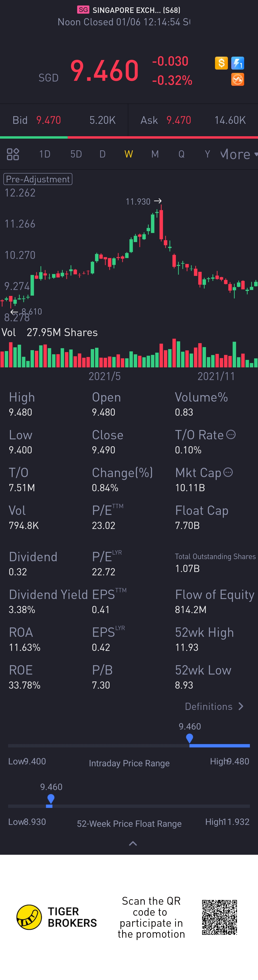Click the orange round badge icon
This screenshot has height=980, width=258.
coord(237,80)
